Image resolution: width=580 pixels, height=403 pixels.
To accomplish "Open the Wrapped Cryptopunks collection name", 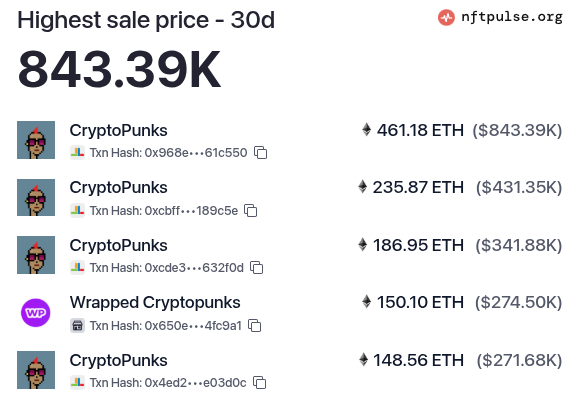I will point(155,303).
